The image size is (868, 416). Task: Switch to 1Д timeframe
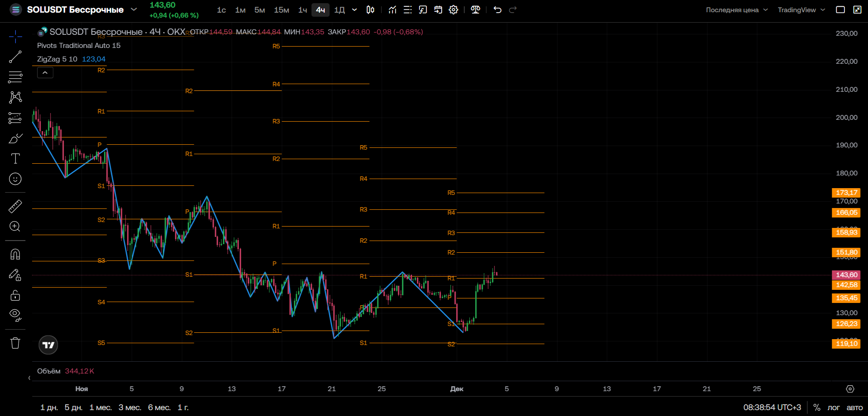click(340, 10)
